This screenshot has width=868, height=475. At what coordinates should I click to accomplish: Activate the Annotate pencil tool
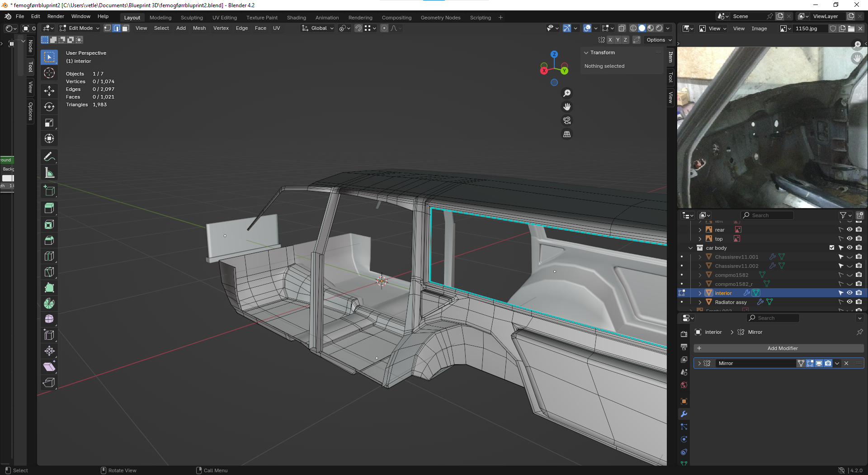49,157
